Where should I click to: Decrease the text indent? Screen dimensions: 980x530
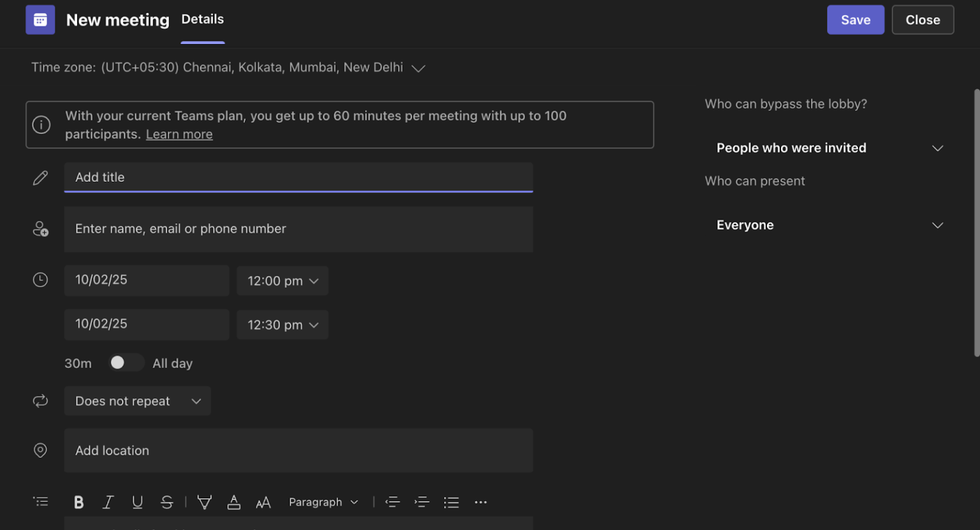[x=392, y=502]
